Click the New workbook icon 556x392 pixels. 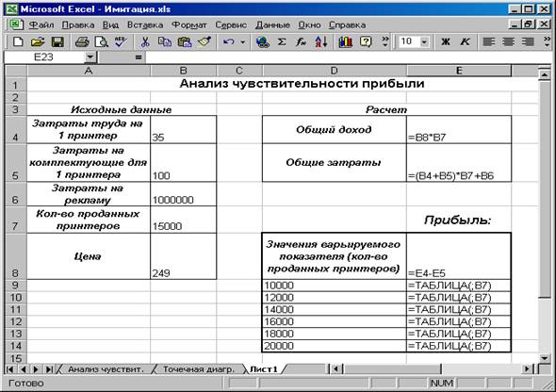[x=18, y=41]
